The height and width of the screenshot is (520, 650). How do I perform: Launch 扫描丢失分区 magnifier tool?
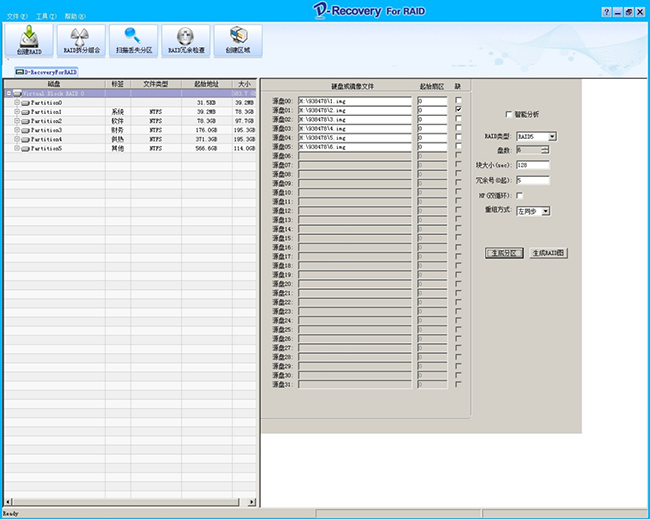[x=133, y=40]
